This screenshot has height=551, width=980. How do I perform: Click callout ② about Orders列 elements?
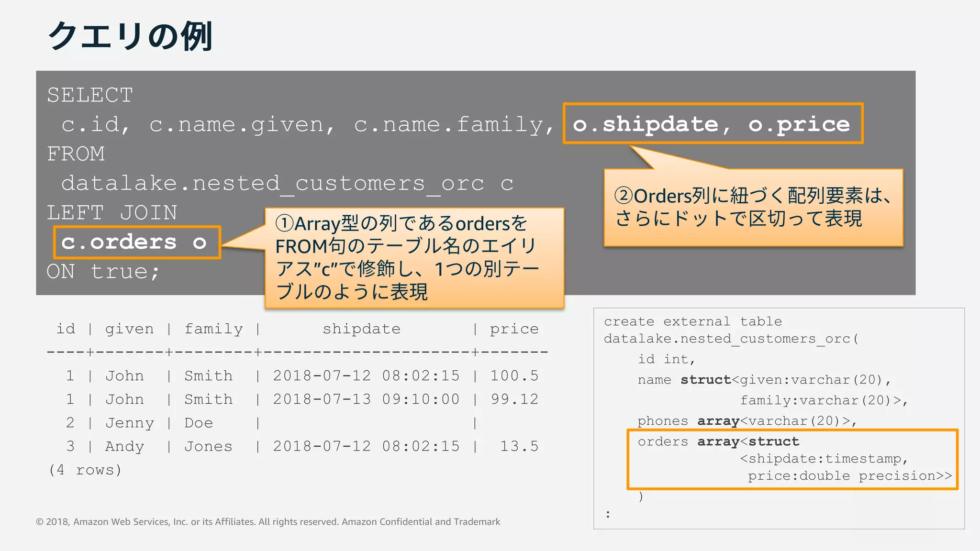(753, 208)
